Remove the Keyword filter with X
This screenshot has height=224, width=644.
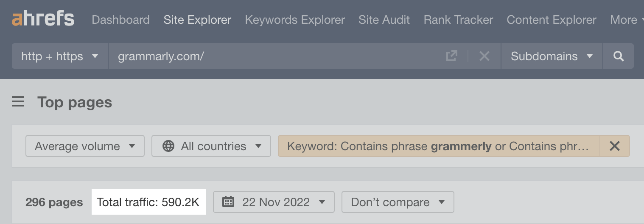click(615, 146)
